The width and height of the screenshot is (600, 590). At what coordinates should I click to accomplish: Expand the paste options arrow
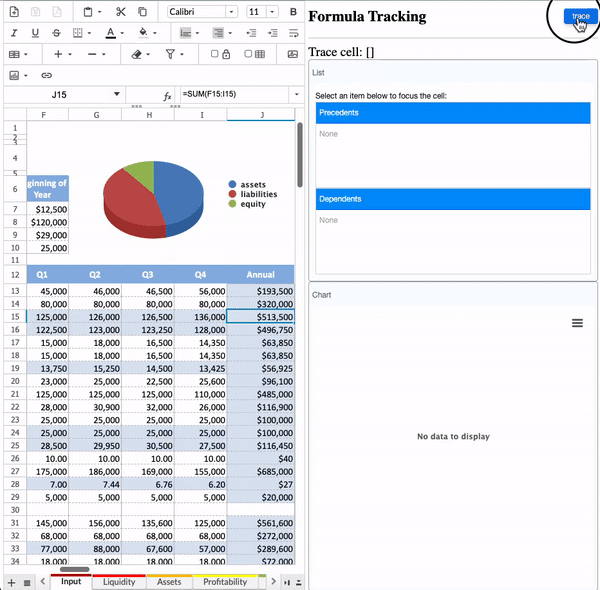pyautogui.click(x=99, y=12)
